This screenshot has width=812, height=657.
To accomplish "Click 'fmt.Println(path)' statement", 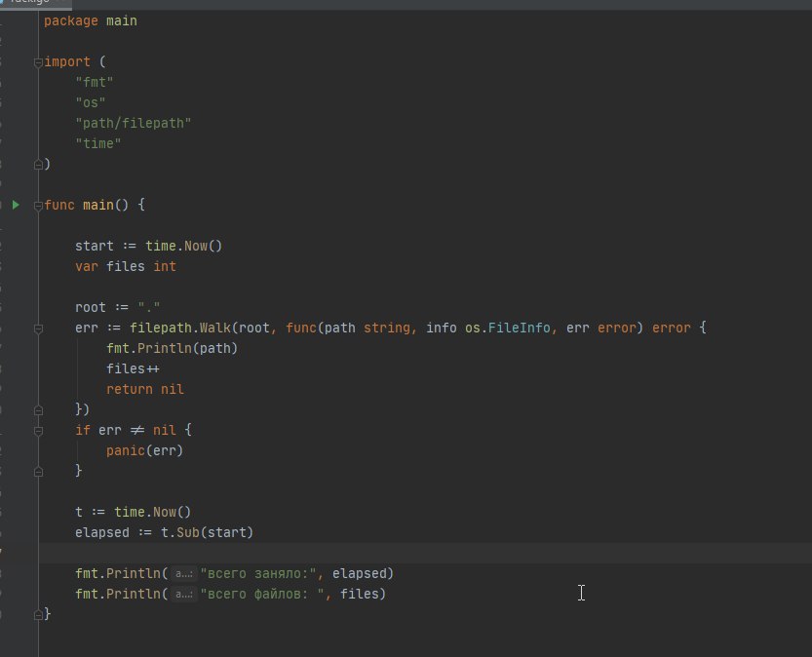I will (x=172, y=348).
